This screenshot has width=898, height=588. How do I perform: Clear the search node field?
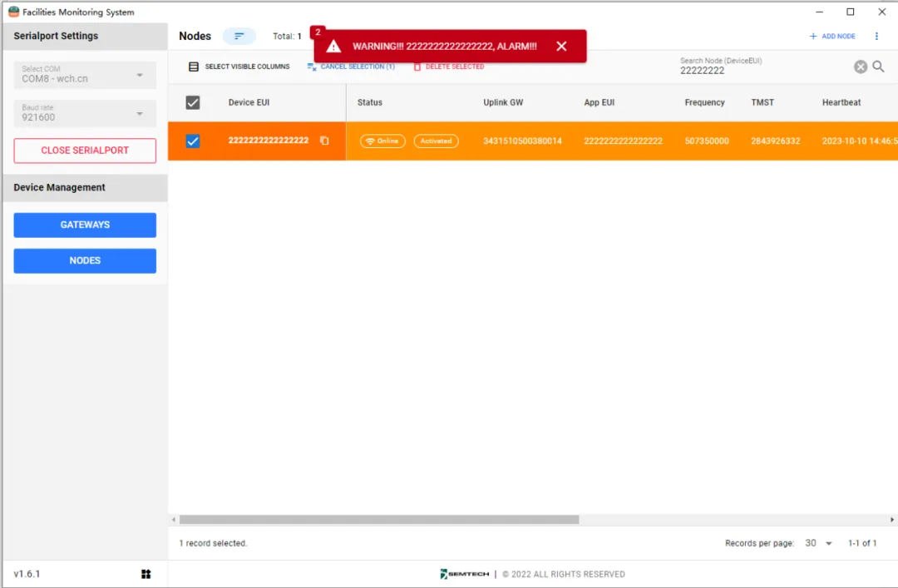click(861, 67)
